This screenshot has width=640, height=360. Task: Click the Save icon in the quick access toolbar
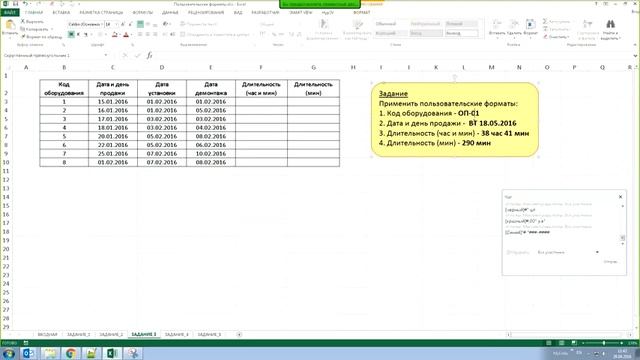tap(16, 4)
